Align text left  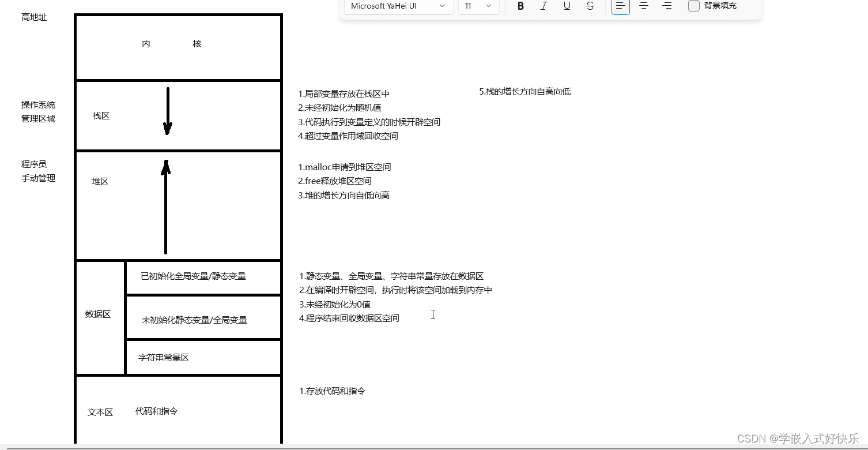621,6
